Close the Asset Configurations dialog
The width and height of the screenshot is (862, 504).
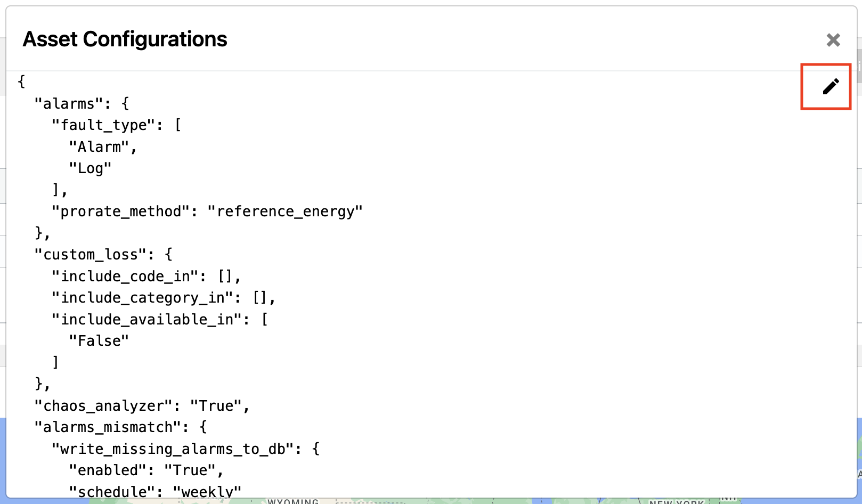tap(833, 40)
